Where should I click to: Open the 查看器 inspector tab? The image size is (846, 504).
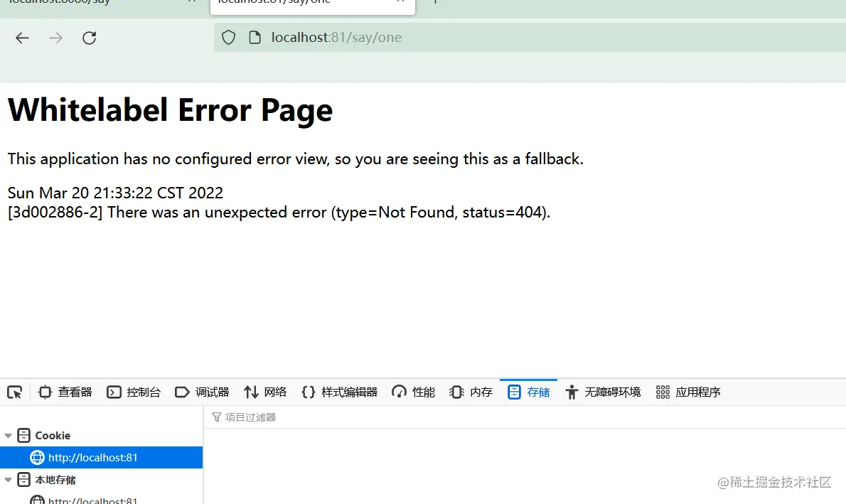(x=65, y=392)
